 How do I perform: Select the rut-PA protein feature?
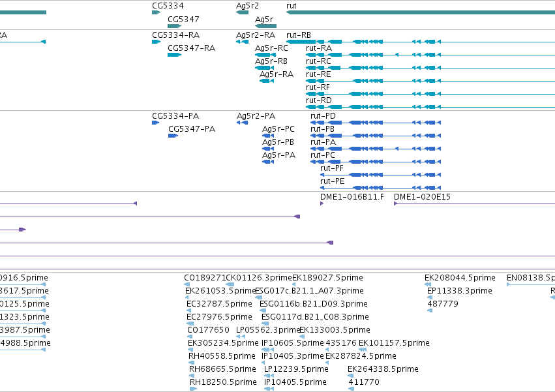376,149
